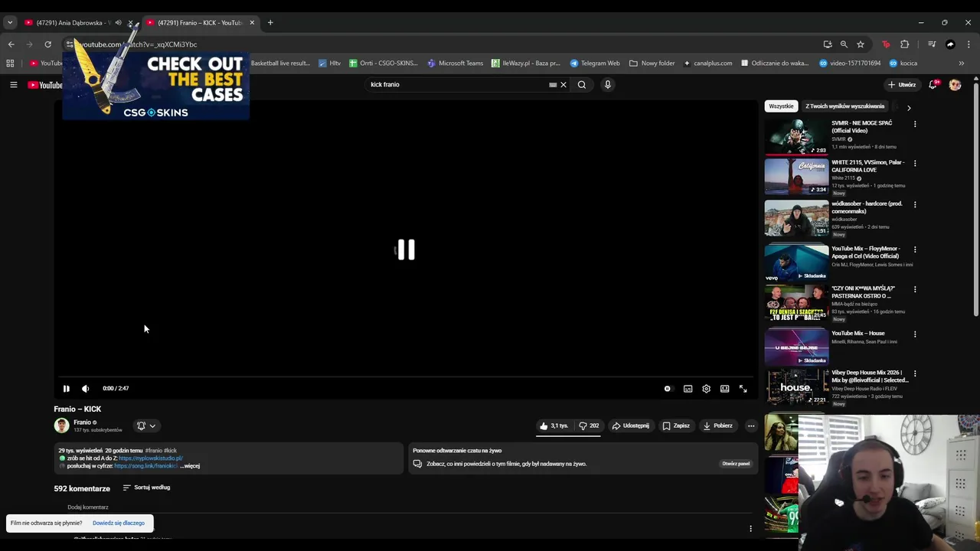Bookmark this page with star icon

coord(861,44)
